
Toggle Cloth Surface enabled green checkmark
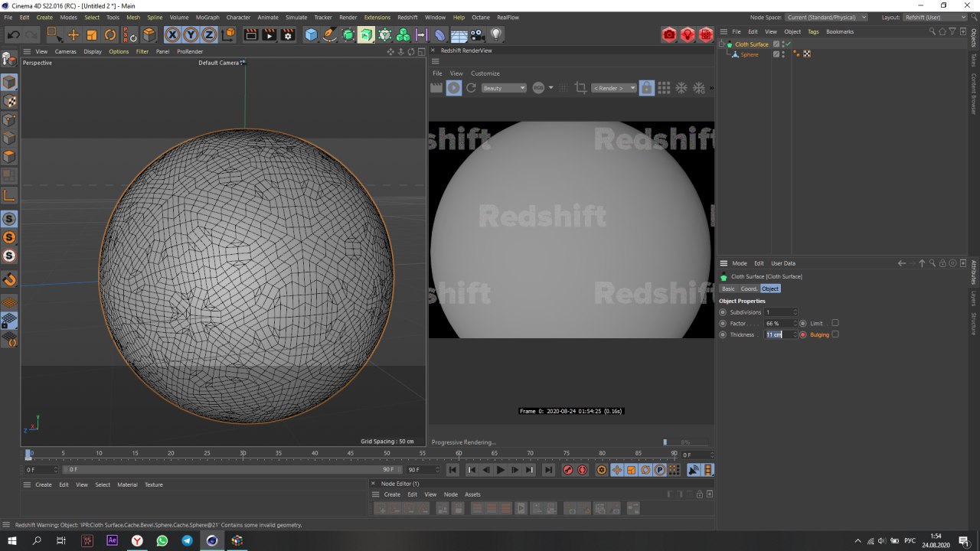[787, 44]
